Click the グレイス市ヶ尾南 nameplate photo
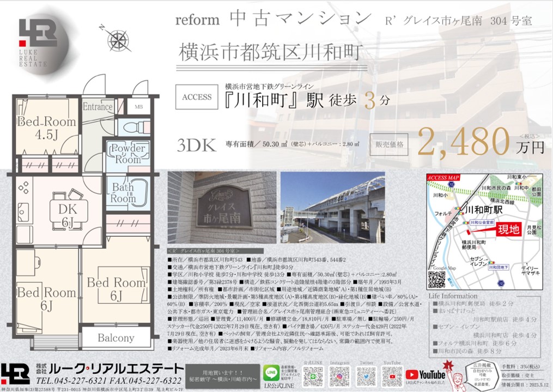Viewport: 553px width, 392px height. click(220, 209)
